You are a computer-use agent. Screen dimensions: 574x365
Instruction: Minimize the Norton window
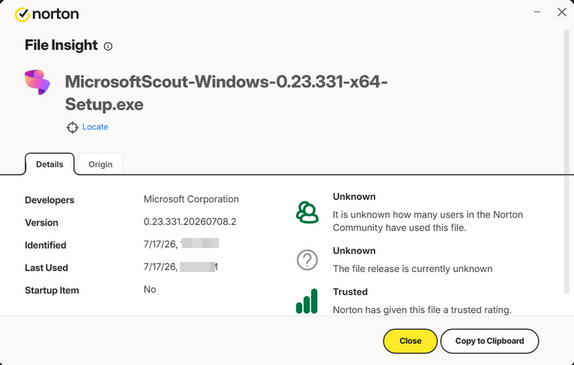pos(537,12)
